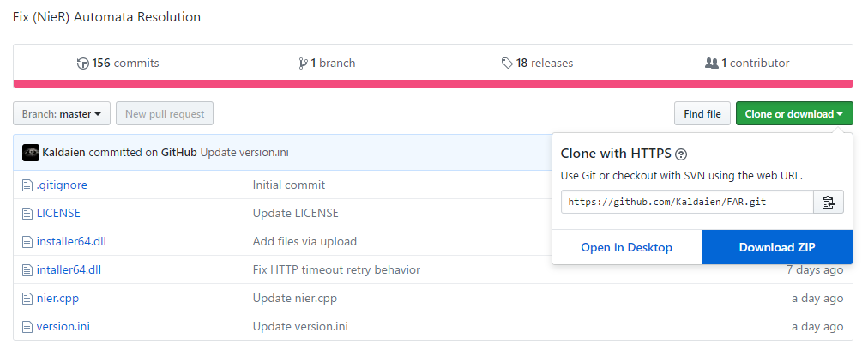Click the file icon next to nier.cpp

pos(27,299)
